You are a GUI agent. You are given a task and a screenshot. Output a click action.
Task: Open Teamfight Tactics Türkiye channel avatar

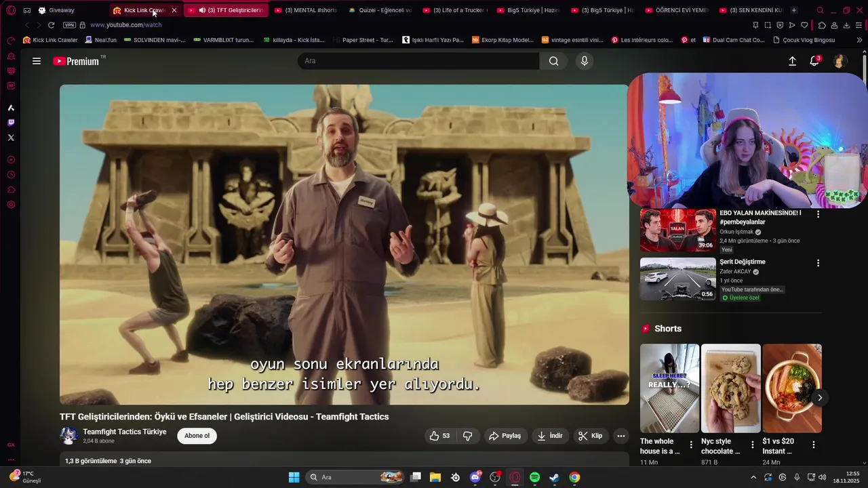[68, 436]
